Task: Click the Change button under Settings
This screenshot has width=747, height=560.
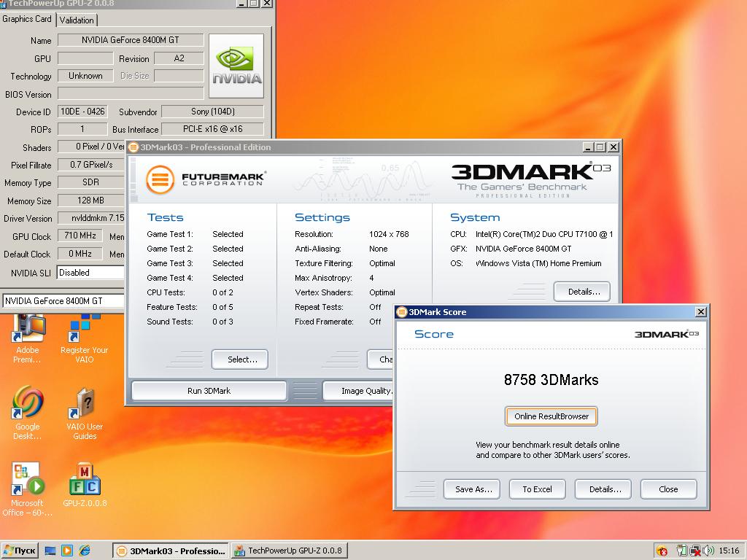Action: tap(381, 359)
